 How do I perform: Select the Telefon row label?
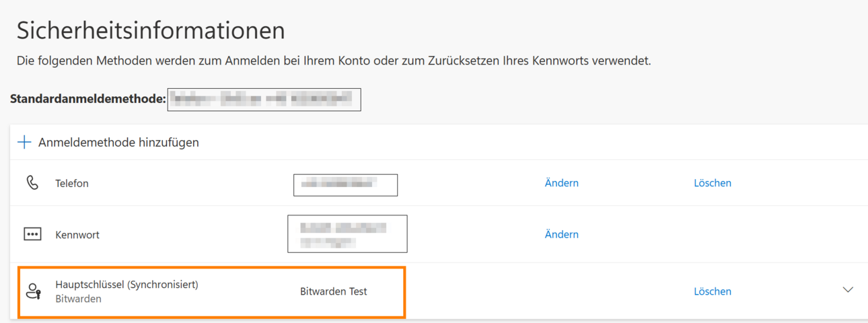[x=72, y=183]
